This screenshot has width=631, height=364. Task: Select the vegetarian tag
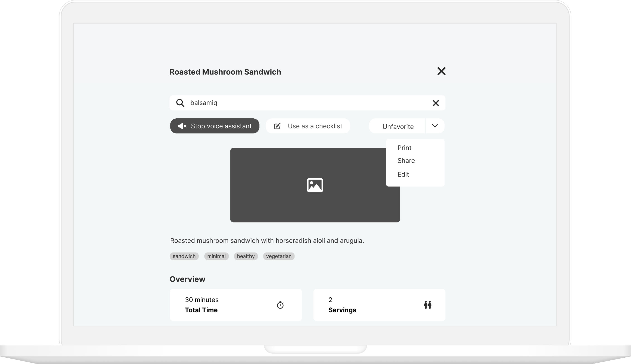[x=279, y=256]
